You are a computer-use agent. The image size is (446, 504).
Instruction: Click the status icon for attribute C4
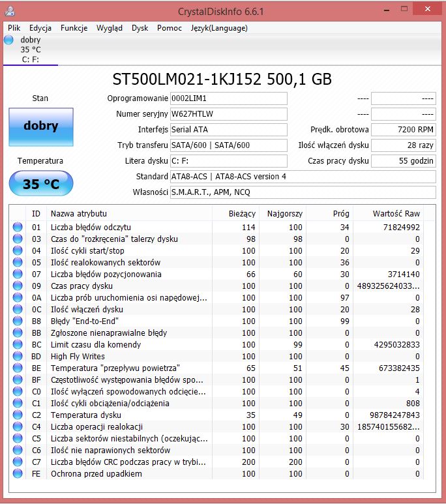pos(18,426)
